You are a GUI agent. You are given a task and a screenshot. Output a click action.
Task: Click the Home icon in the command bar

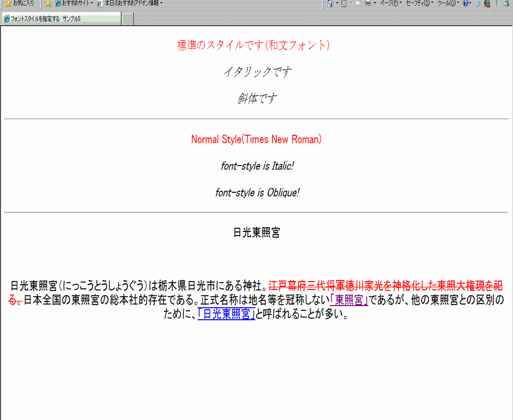(330, 3)
